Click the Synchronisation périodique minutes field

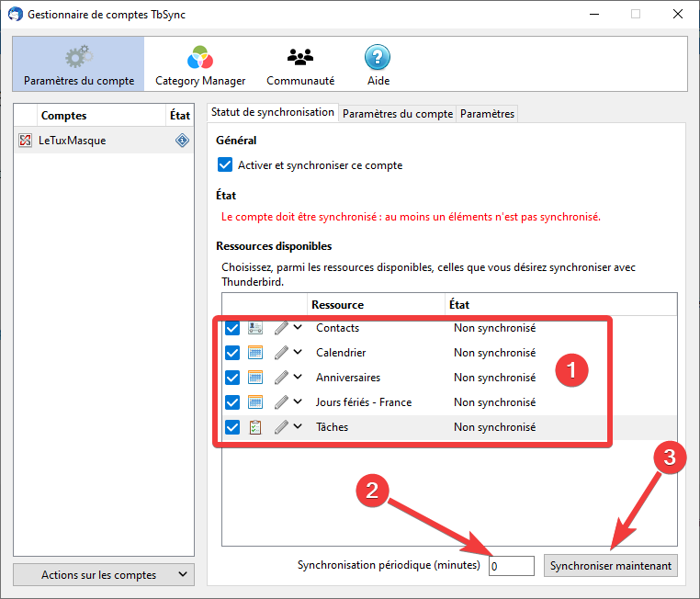(511, 566)
